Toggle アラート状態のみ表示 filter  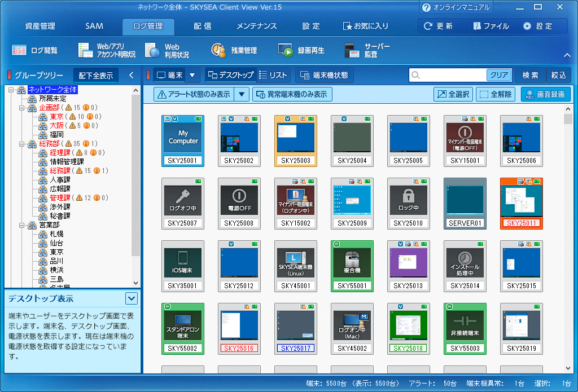point(194,94)
